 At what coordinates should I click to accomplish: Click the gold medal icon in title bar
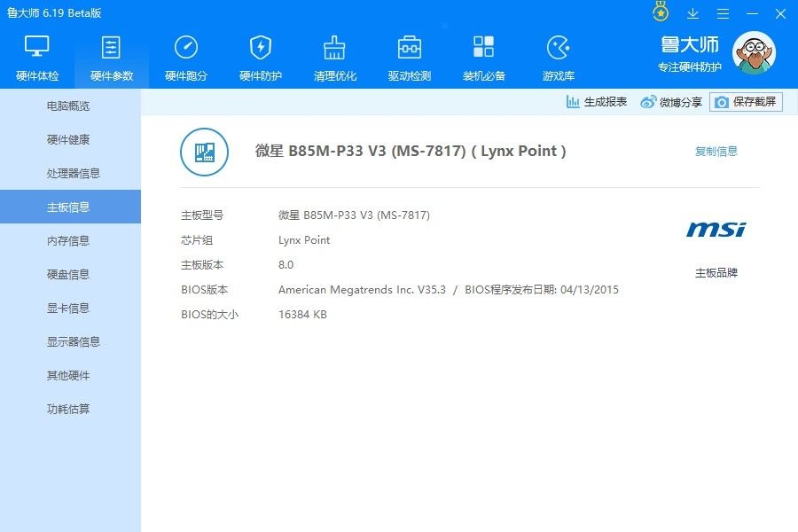[661, 12]
